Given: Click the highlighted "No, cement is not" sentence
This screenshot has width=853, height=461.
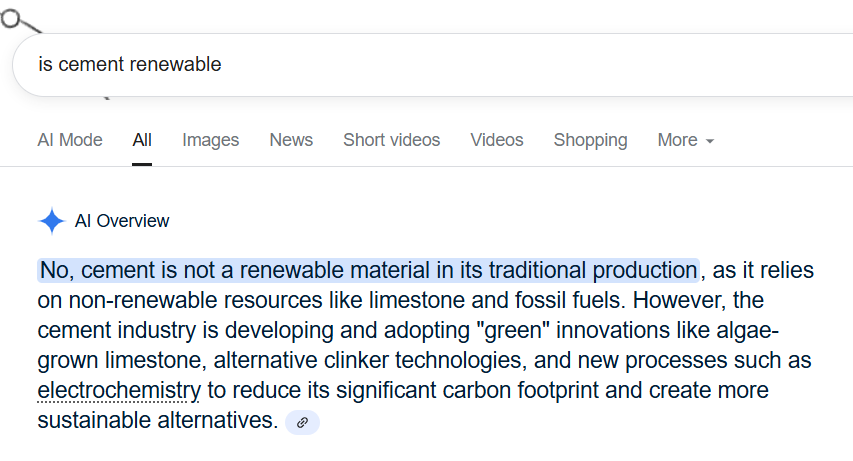Looking at the screenshot, I should 367,270.
